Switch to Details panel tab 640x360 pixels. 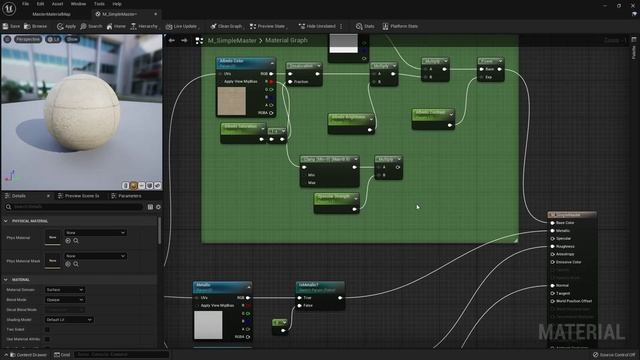tap(19, 196)
